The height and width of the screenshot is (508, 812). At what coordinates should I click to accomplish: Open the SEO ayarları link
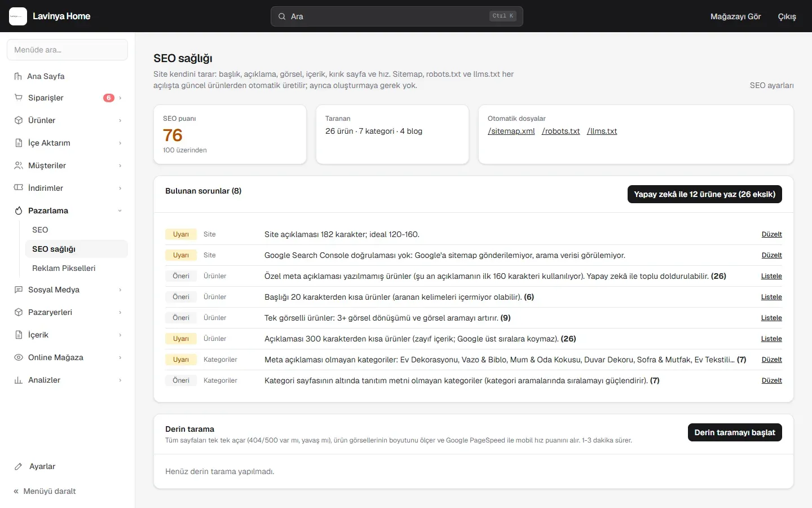point(771,85)
